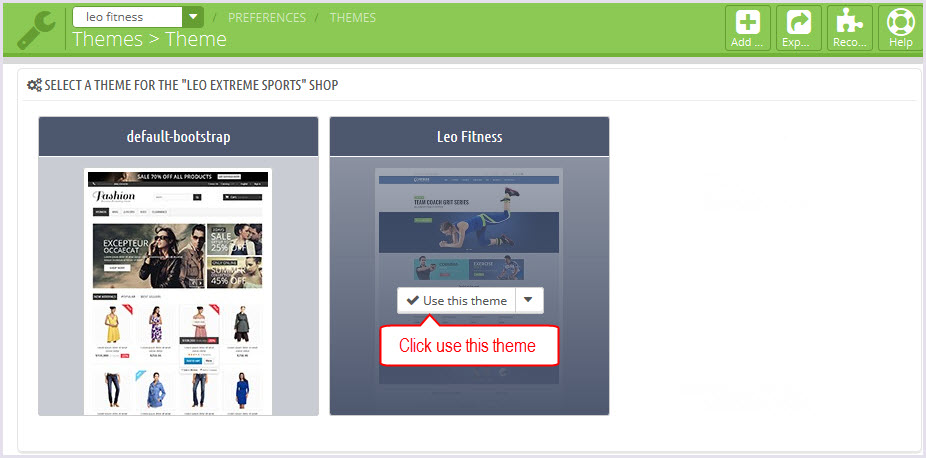Click the Use this theme button
This screenshot has height=458, width=926.
pyautogui.click(x=457, y=300)
